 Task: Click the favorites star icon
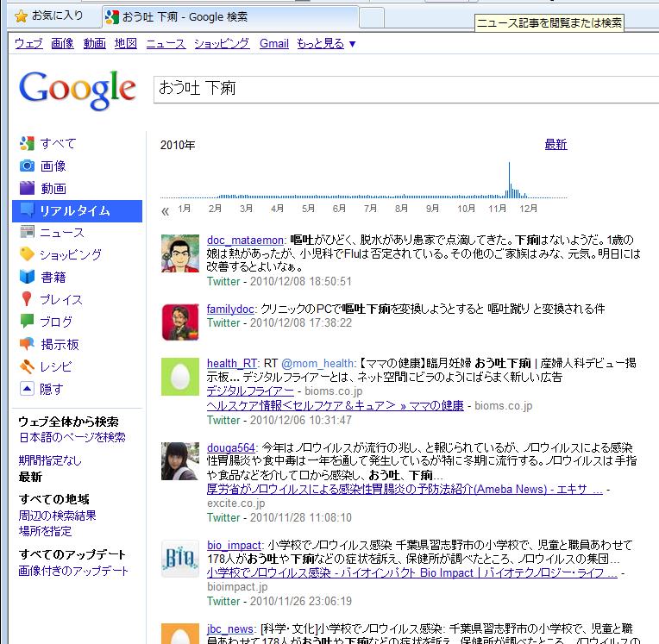21,16
